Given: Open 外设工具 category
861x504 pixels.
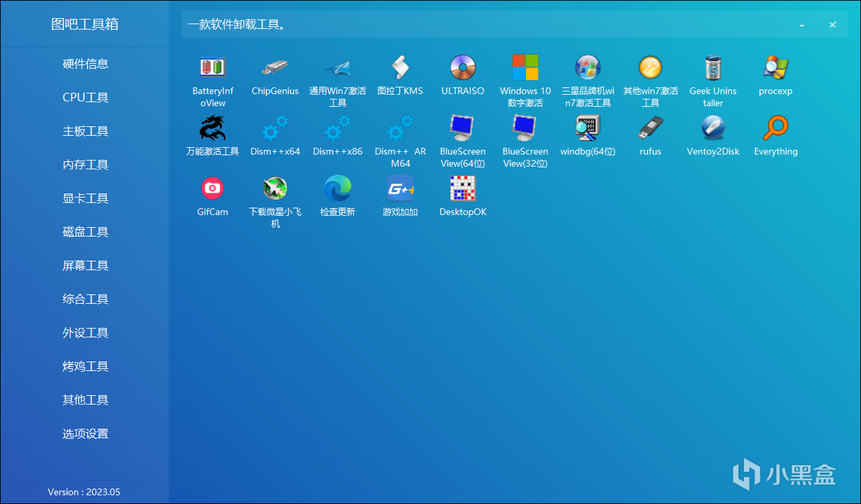Looking at the screenshot, I should click(85, 333).
